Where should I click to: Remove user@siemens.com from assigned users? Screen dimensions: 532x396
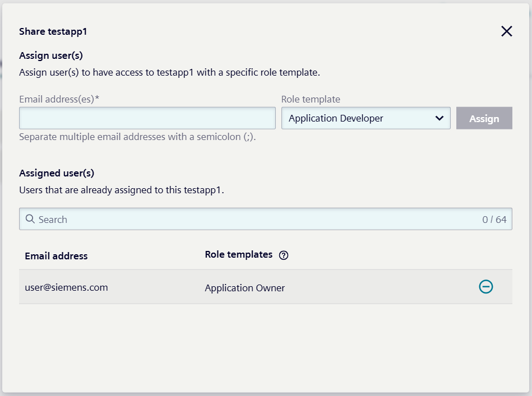[485, 287]
